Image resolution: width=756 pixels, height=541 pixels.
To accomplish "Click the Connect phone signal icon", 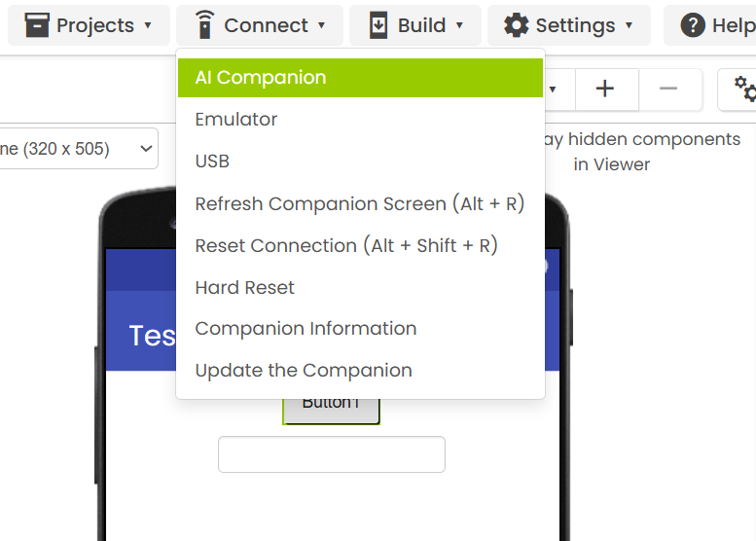I will coord(204,25).
